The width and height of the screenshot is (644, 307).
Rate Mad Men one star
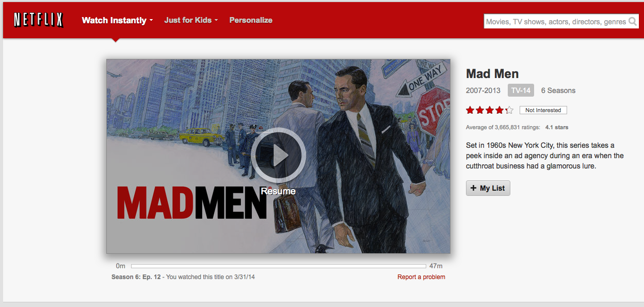(x=470, y=110)
